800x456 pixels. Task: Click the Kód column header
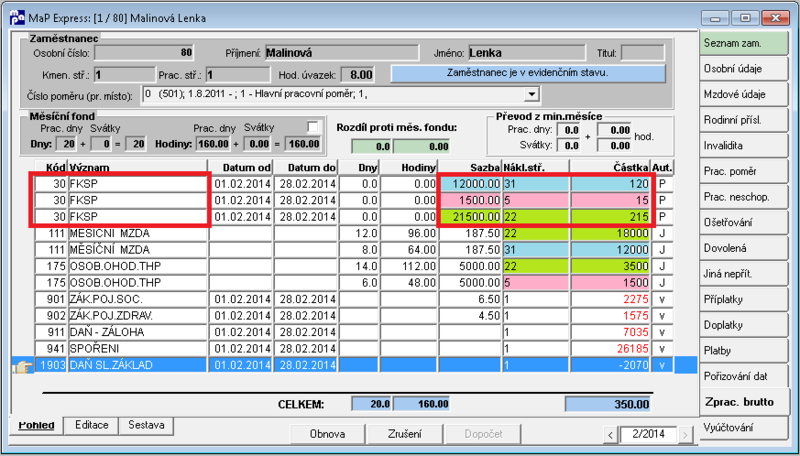(51, 167)
